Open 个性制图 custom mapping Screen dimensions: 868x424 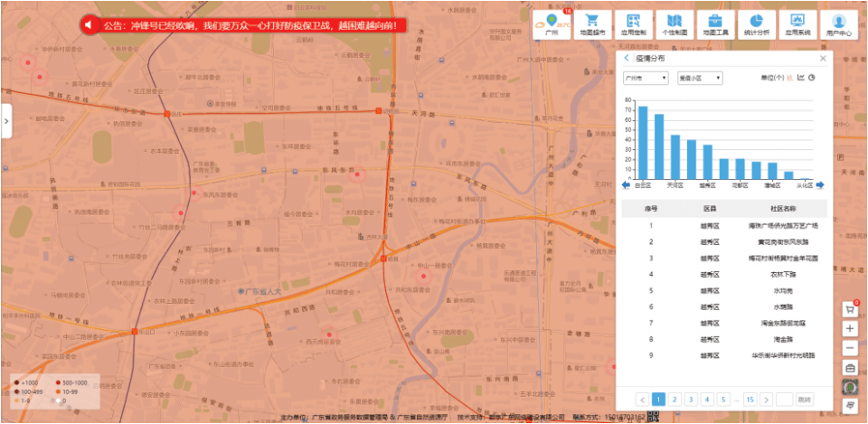click(674, 24)
